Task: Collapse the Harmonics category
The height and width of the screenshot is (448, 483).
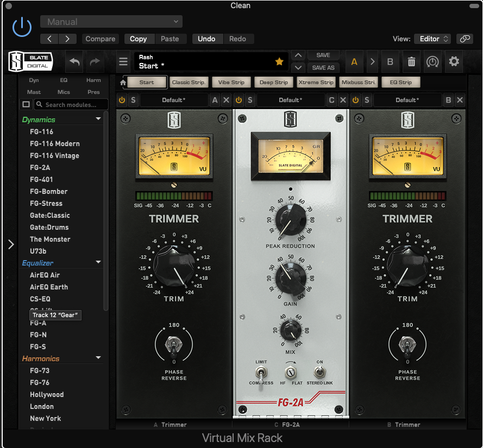Action: coord(98,358)
